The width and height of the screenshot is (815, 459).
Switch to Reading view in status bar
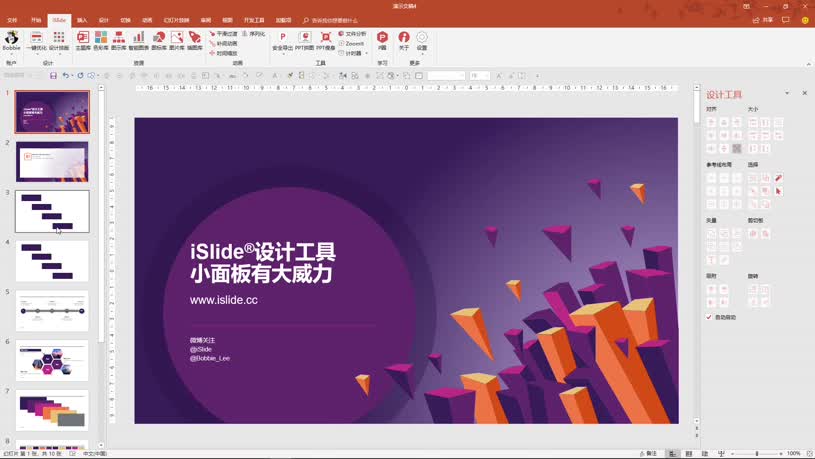pos(705,454)
